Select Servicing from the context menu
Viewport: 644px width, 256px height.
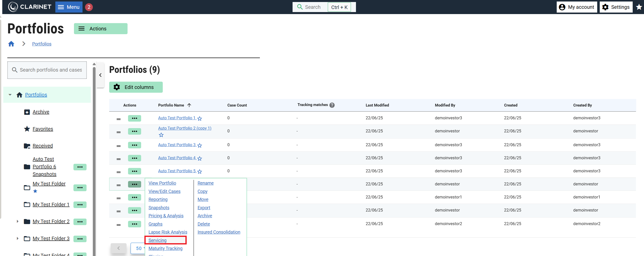(x=157, y=240)
